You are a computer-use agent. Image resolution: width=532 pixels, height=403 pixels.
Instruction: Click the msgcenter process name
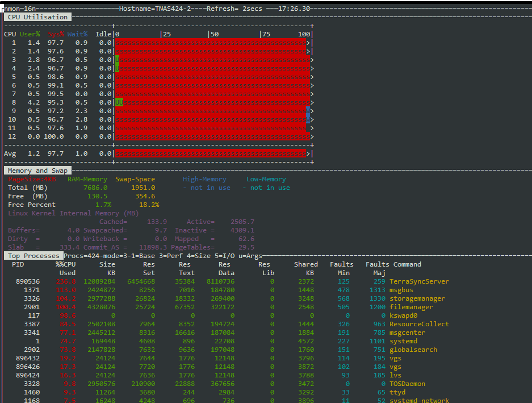click(x=407, y=333)
